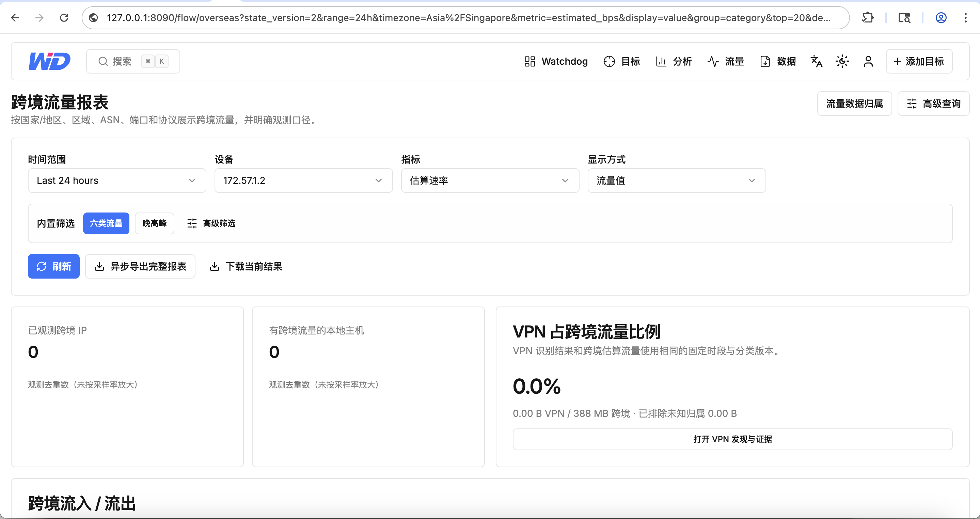Open the browser extensions puzzle icon

pos(868,17)
